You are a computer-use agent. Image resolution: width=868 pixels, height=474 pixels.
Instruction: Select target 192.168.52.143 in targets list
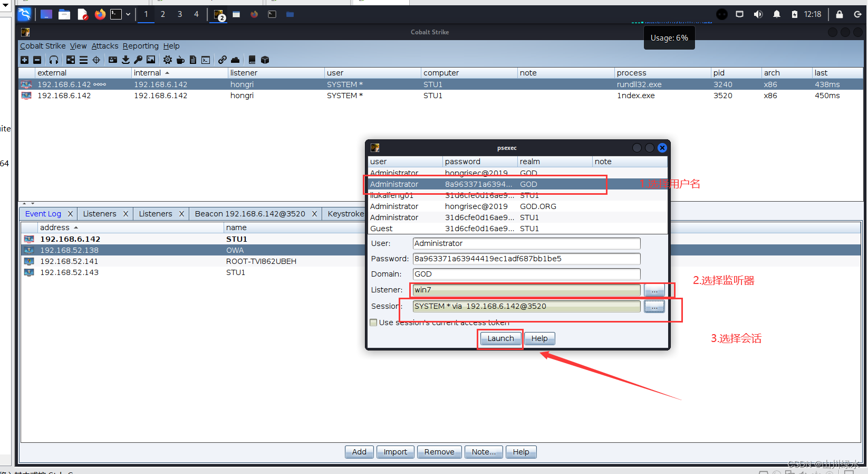click(x=193, y=272)
